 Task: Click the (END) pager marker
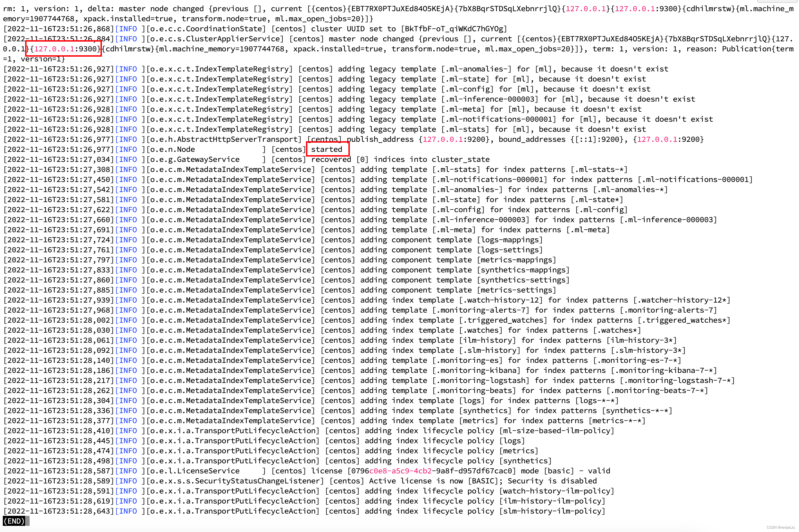pos(14,521)
